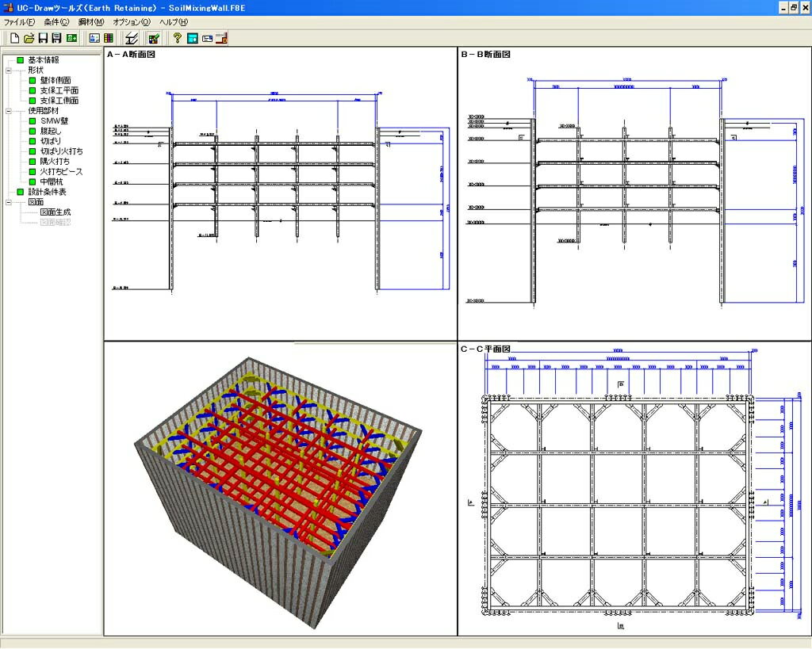Open the ファイル(F) menu
This screenshot has height=649, width=812.
[19, 21]
